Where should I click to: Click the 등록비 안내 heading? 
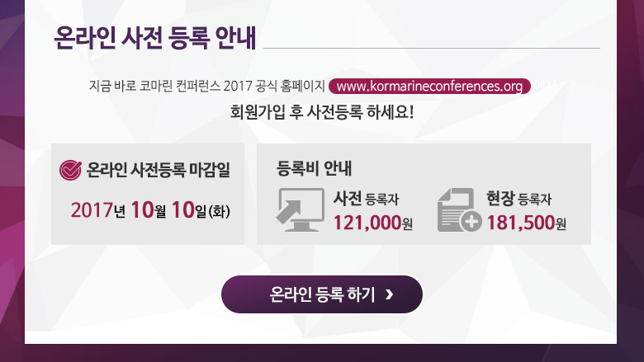coord(314,168)
